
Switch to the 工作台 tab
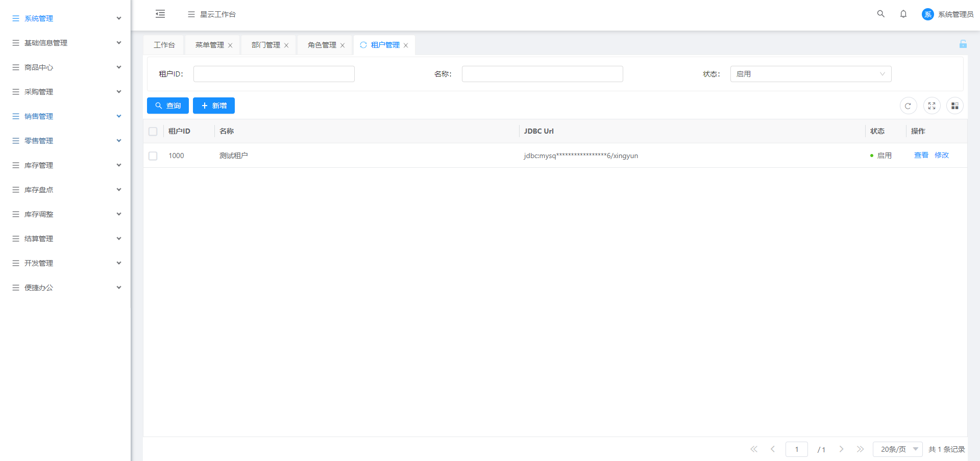(x=164, y=45)
